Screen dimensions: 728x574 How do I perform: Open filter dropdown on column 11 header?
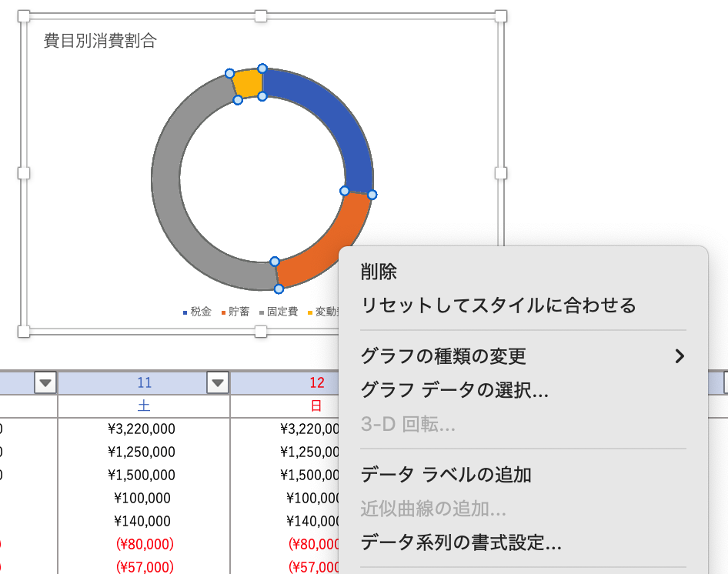tap(218, 382)
